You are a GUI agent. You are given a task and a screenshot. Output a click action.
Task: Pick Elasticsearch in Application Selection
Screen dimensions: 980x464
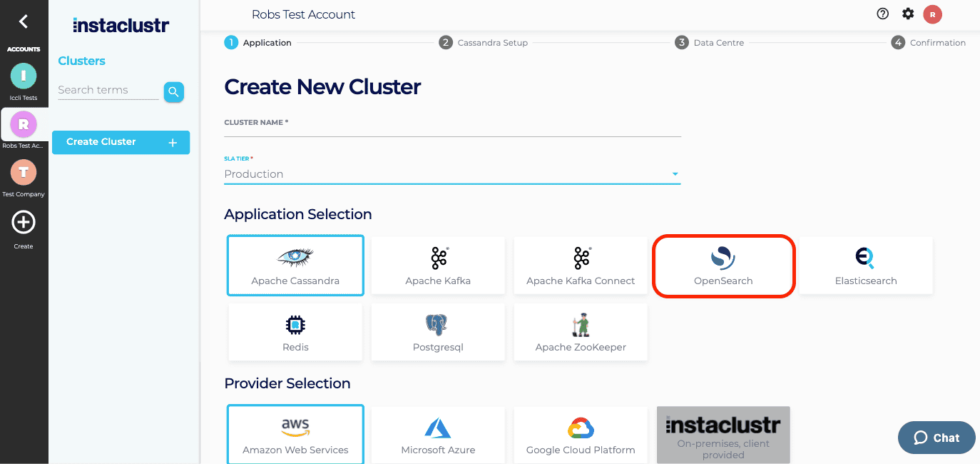(866, 265)
